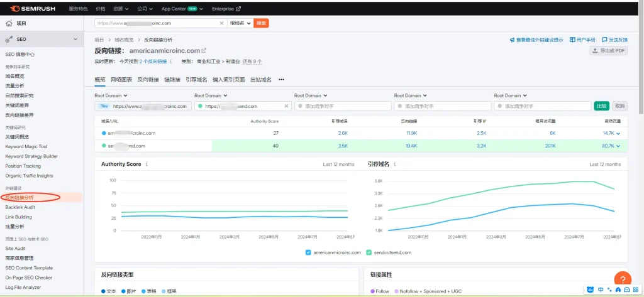Open the first Root Domain dropdown
The height and width of the screenshot is (297, 644).
click(x=111, y=95)
